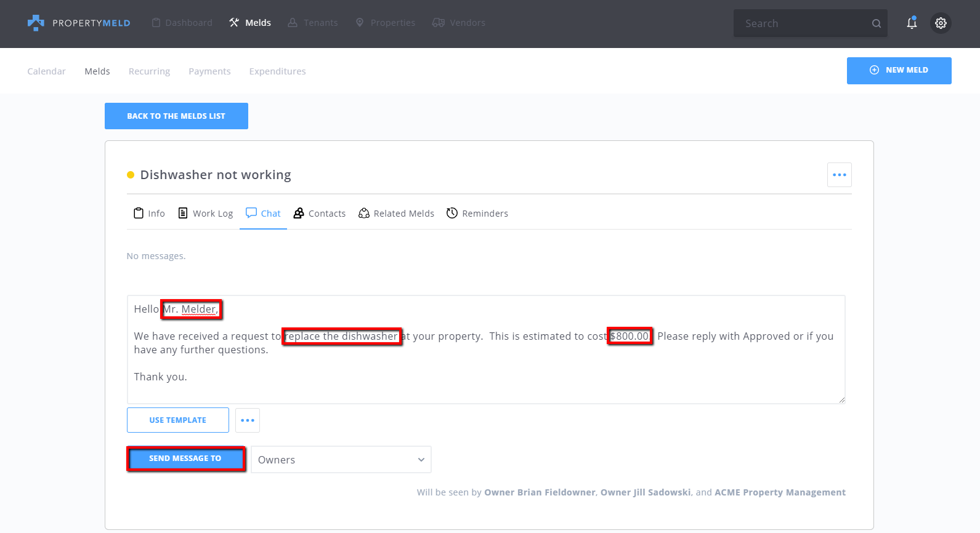Go to Tenants in the top navigation
This screenshot has width=980, height=533.
[312, 23]
